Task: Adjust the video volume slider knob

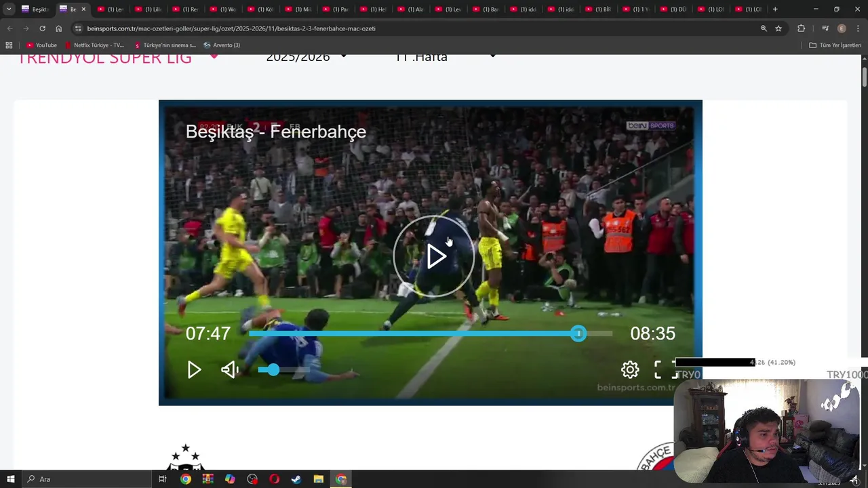Action: (273, 369)
